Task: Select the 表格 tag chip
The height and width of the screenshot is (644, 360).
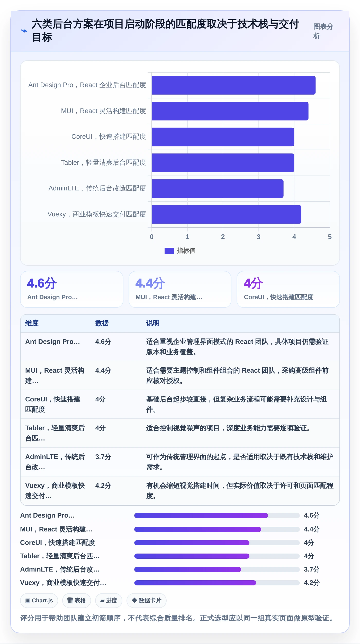Action: [76, 601]
